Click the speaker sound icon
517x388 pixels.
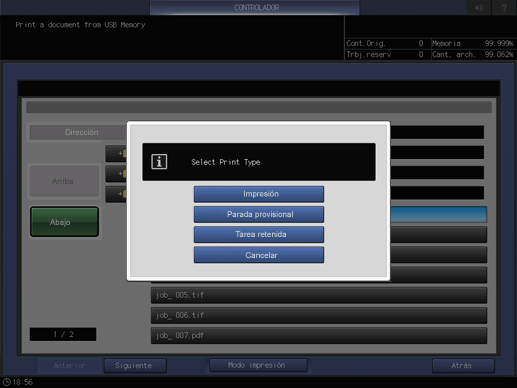click(479, 7)
